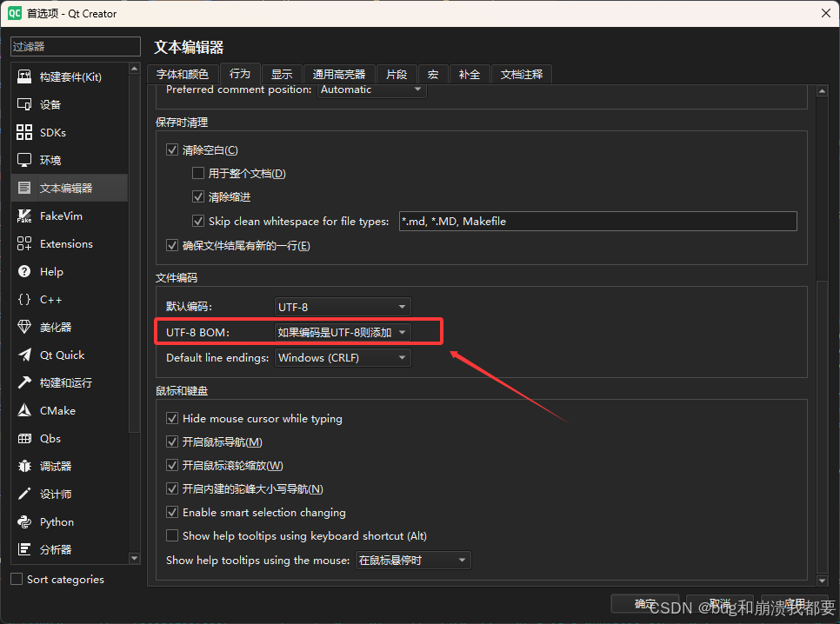Switch to the 宏 tab

point(433,75)
